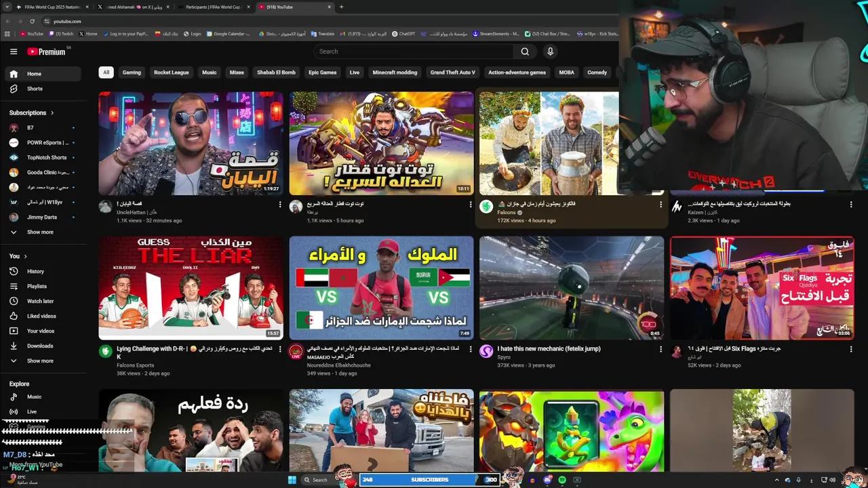The image size is (868, 488).
Task: Open Six Flags Qiddiya video thumbnail
Action: click(x=762, y=288)
